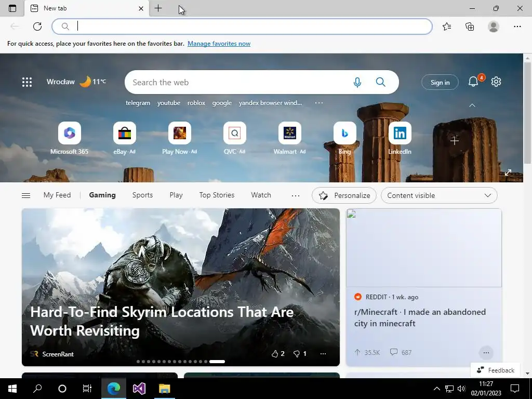Open the Bing quick link
Screen dimensions: 532x399
(345, 138)
